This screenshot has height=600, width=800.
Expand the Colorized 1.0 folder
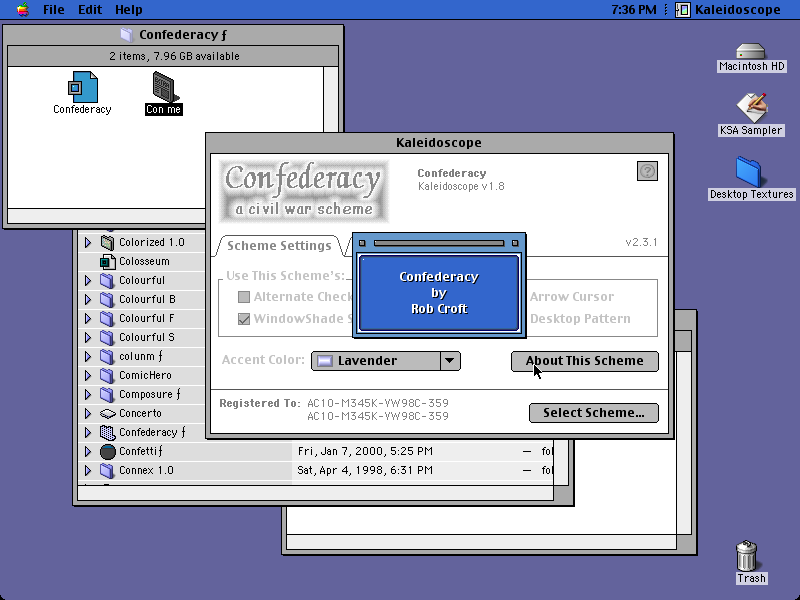click(88, 242)
